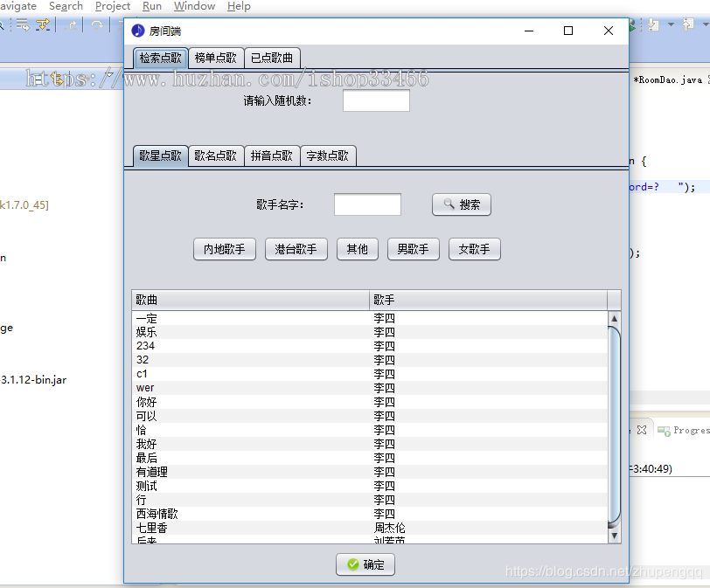Viewport: 710px width, 588px height.
Task: Click the 请输入随机数 input field
Action: [x=376, y=100]
